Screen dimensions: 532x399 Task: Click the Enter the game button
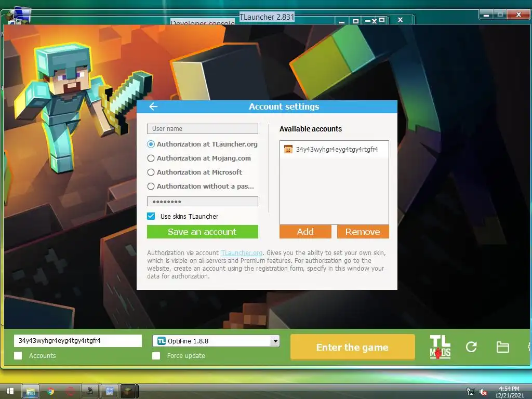point(353,347)
